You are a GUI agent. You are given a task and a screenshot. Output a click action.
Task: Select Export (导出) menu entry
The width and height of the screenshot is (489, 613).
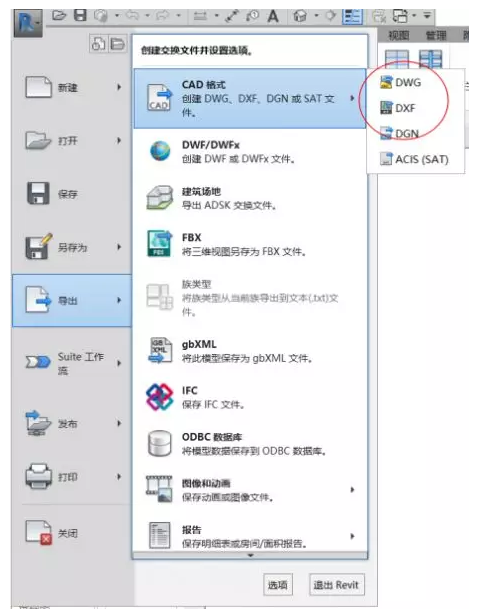[72, 300]
